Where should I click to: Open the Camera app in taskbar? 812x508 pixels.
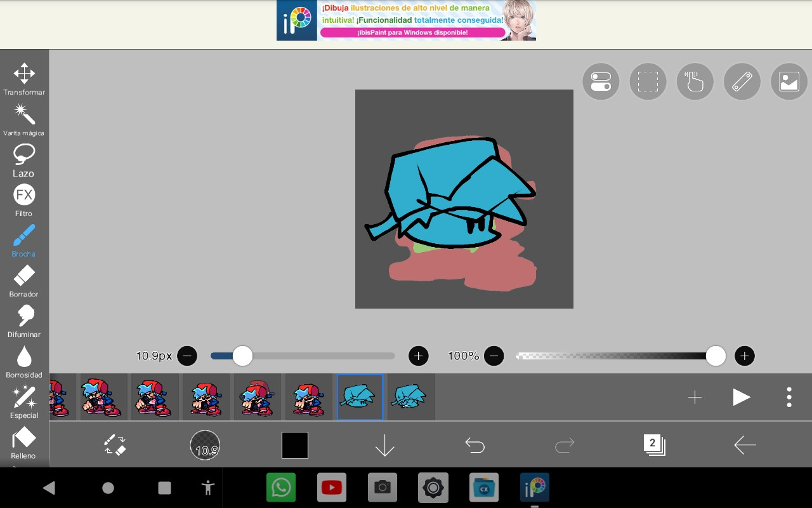tap(382, 488)
